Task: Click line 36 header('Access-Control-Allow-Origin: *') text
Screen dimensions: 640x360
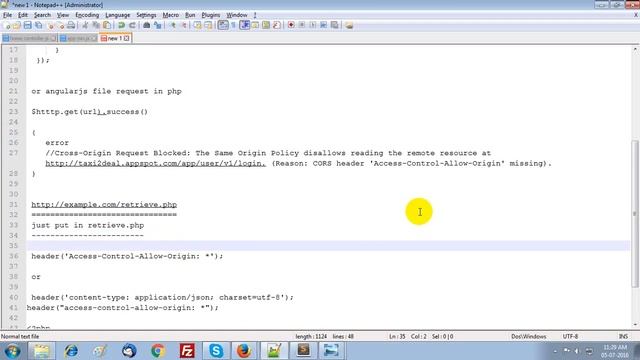Action: click(127, 256)
